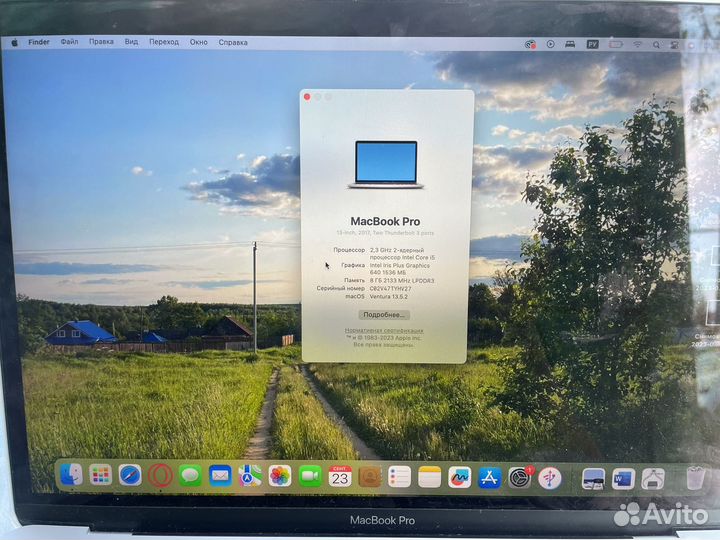Open the Вид menu
Image resolution: width=720 pixels, height=540 pixels.
click(131, 42)
